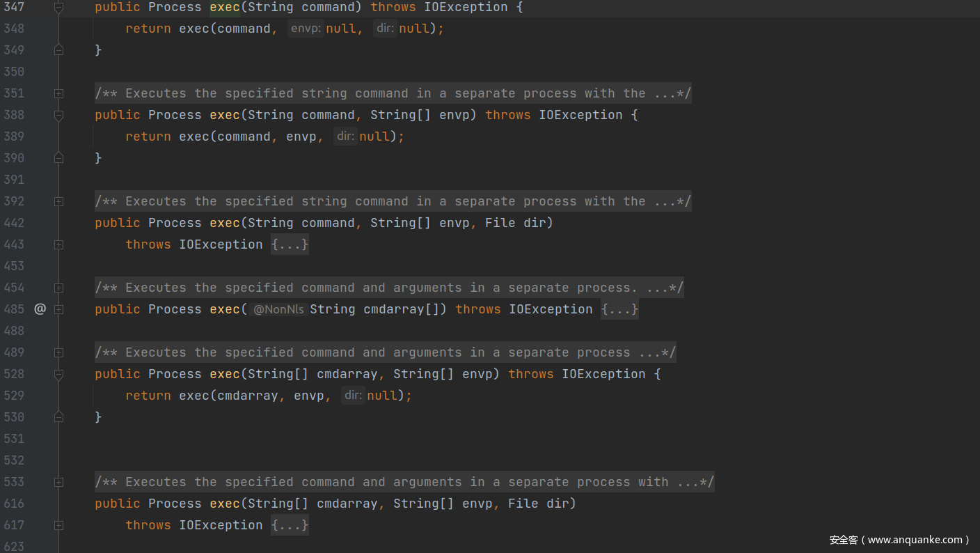
Task: Click the highlighted exec method name on line 347
Action: point(225,7)
